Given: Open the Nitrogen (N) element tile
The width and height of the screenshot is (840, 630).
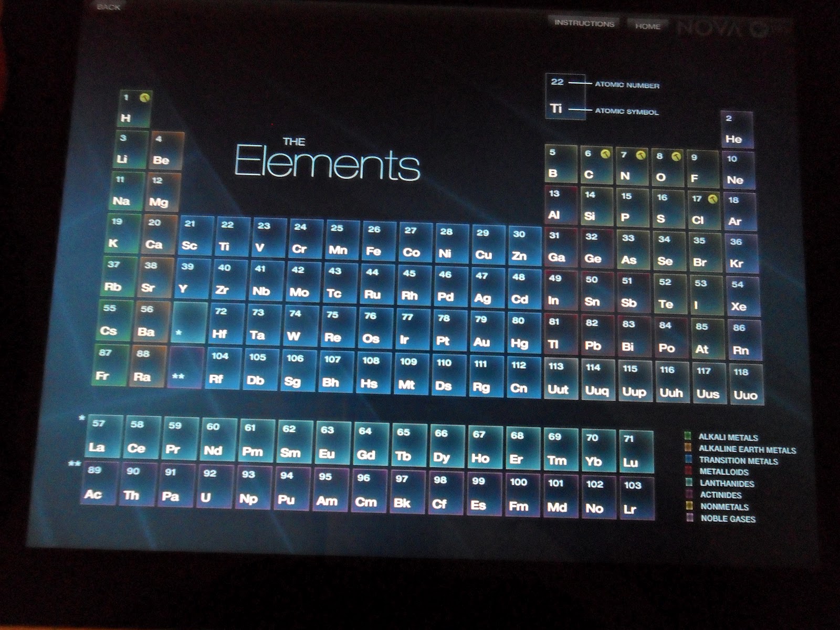Looking at the screenshot, I should [632, 166].
